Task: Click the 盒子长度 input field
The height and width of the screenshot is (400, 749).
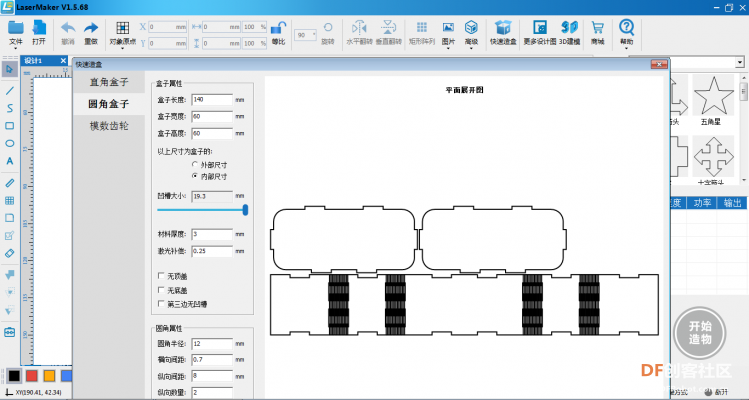Action: pos(212,100)
